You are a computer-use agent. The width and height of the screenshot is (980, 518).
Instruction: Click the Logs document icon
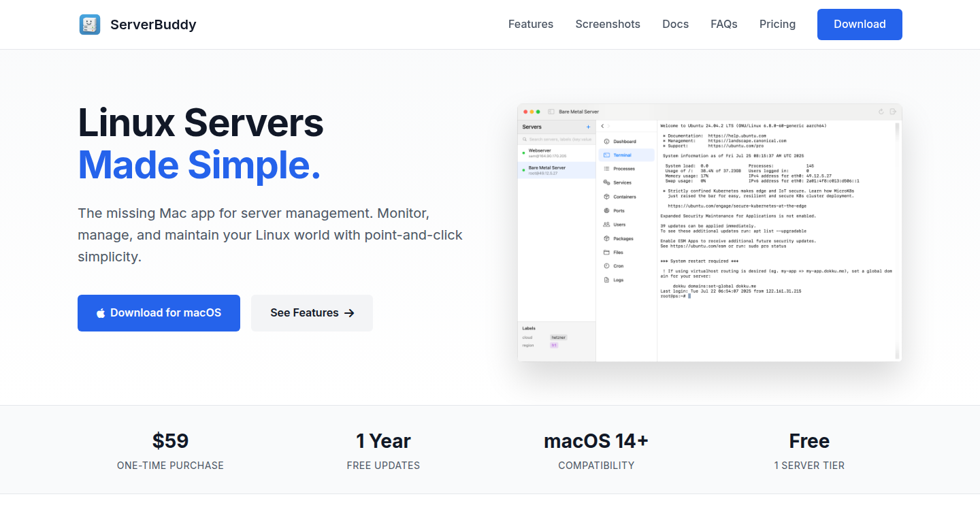click(x=606, y=280)
